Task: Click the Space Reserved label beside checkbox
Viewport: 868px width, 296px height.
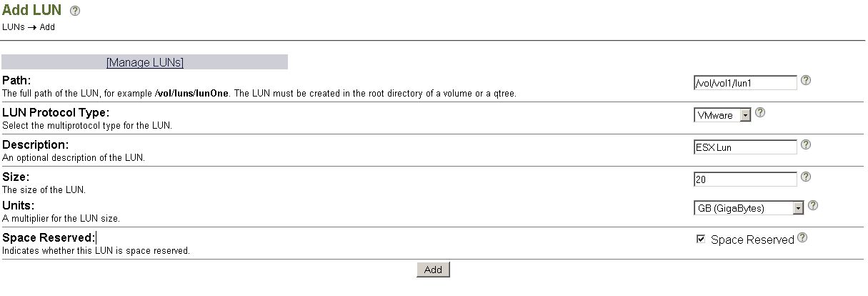Action: 752,240
